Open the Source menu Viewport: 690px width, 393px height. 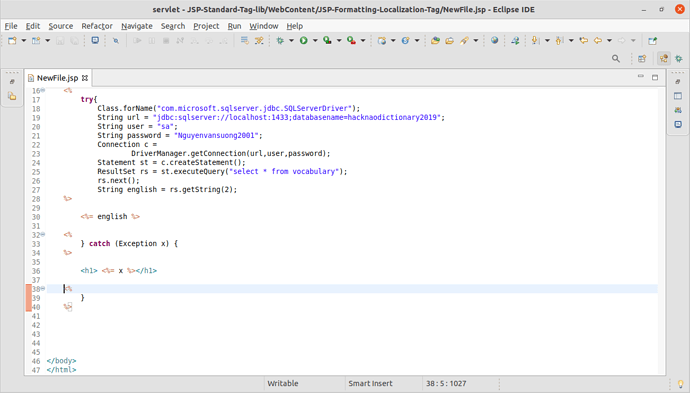pos(61,26)
